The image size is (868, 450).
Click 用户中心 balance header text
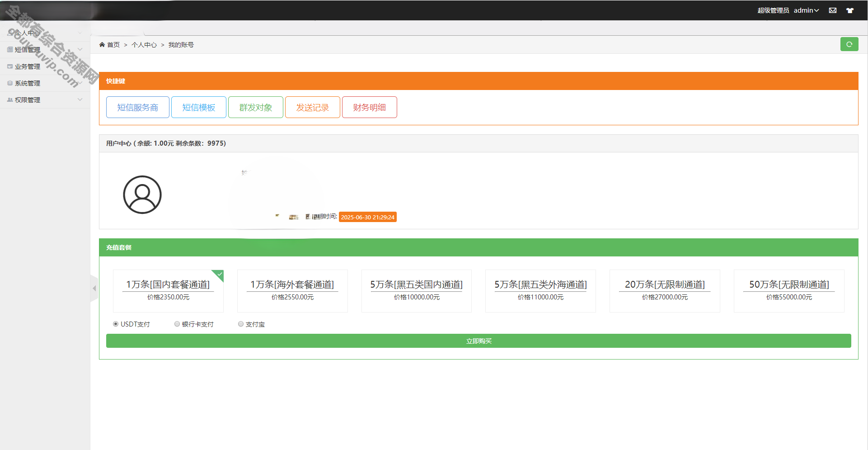(x=166, y=143)
